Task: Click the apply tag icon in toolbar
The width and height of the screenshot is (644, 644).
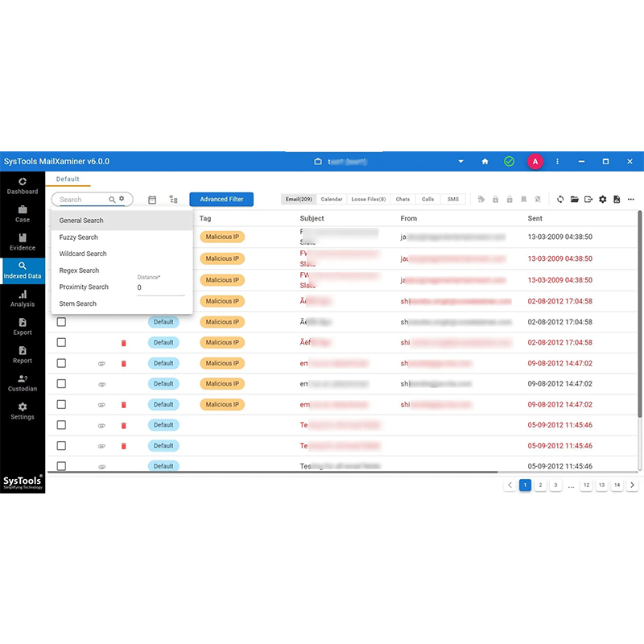Action: [481, 200]
